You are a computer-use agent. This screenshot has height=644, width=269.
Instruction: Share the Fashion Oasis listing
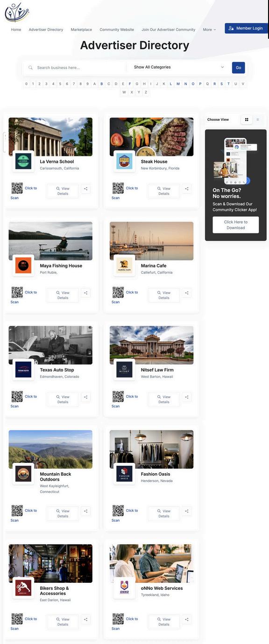(x=187, y=511)
